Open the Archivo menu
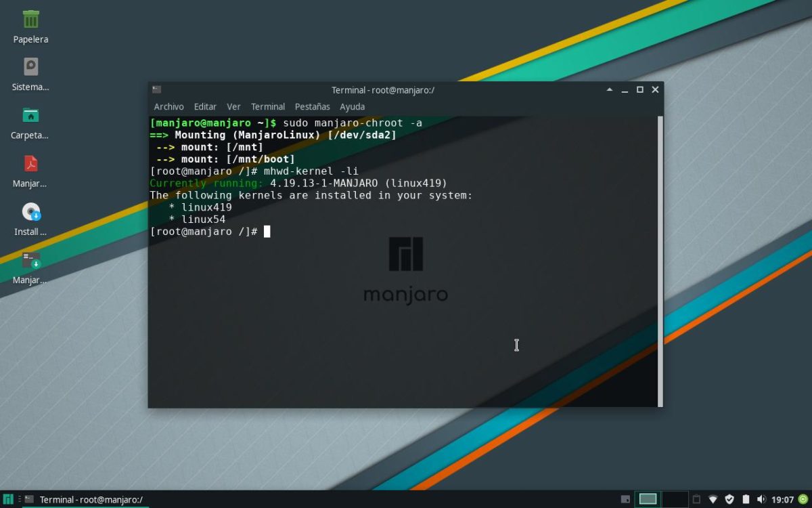812x508 pixels. pyautogui.click(x=168, y=106)
